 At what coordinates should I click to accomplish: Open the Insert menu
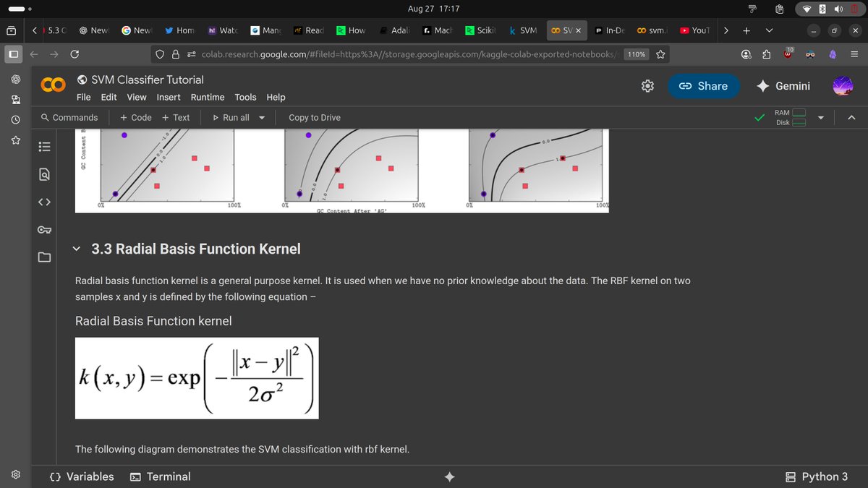click(x=169, y=97)
